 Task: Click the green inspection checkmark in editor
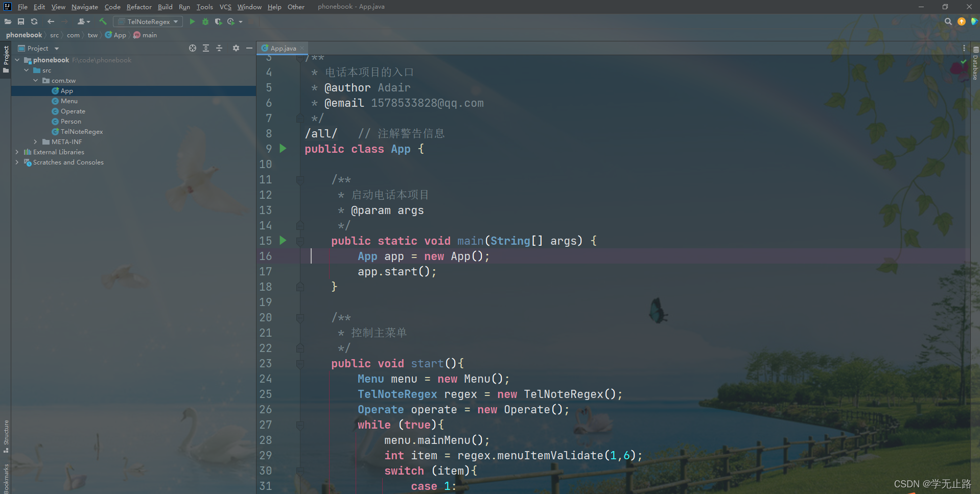[964, 61]
